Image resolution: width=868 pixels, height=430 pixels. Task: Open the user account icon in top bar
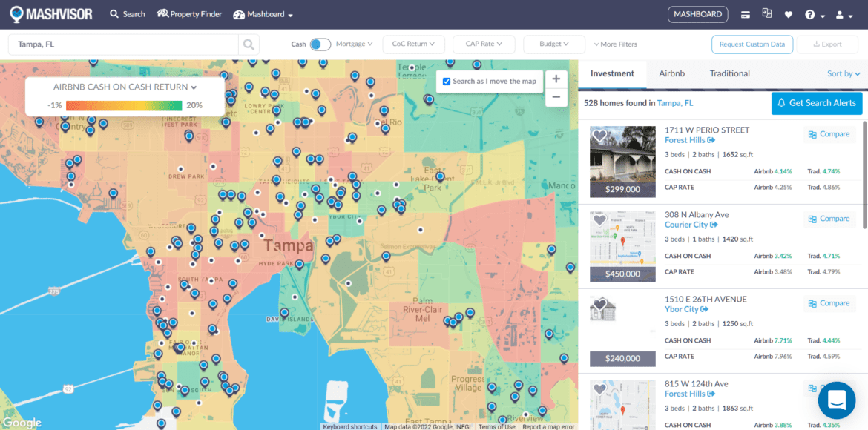(840, 14)
